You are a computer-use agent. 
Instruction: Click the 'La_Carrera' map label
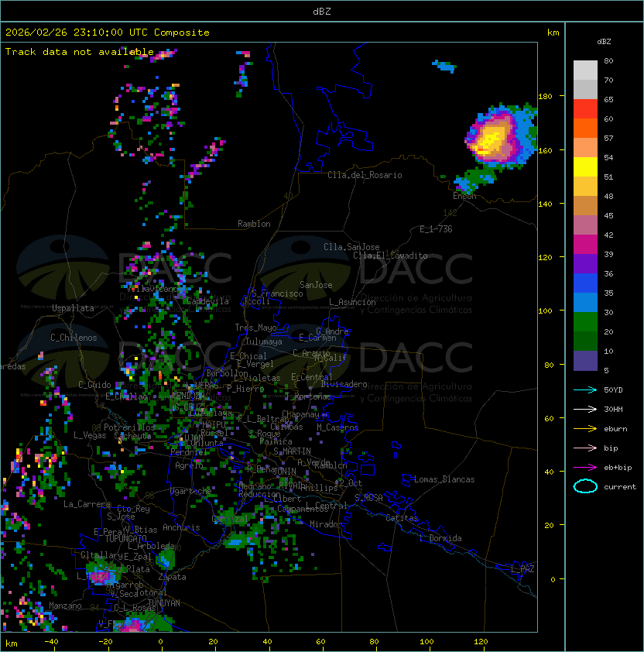[x=87, y=504]
